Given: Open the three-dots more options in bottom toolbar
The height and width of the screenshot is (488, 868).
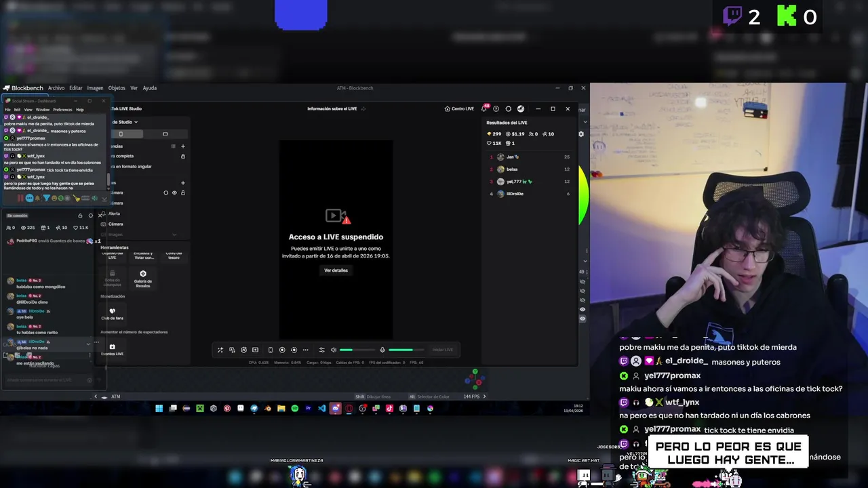Looking at the screenshot, I should point(305,350).
